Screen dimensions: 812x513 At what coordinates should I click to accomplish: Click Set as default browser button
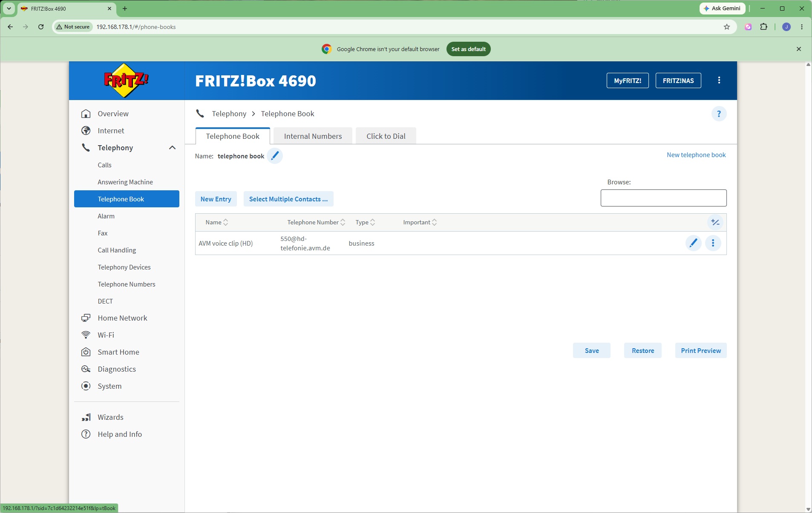[x=469, y=49]
